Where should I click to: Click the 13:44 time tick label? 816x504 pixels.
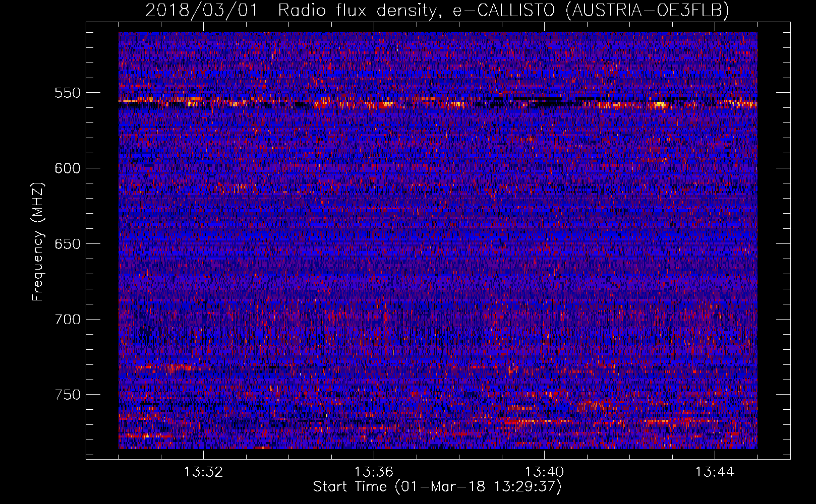point(715,472)
